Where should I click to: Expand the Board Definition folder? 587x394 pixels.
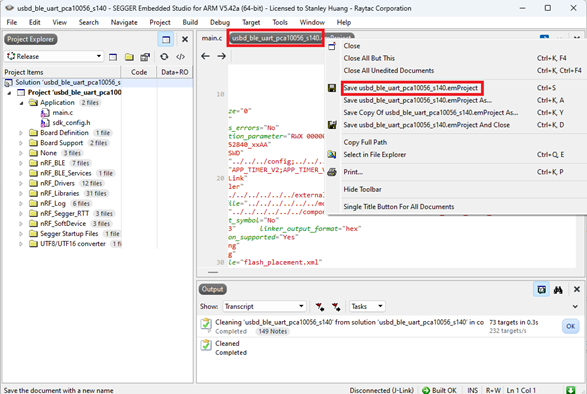click(21, 133)
